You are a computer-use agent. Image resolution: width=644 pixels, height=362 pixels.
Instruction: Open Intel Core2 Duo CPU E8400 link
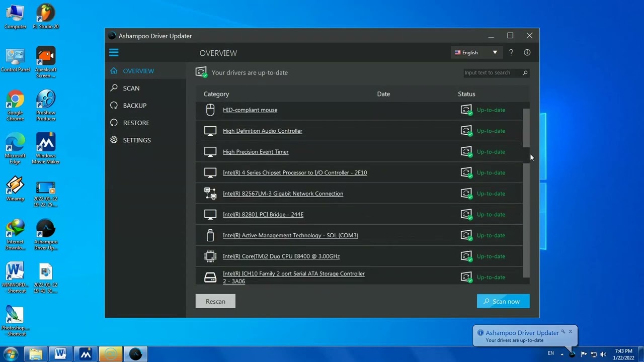coord(281,256)
